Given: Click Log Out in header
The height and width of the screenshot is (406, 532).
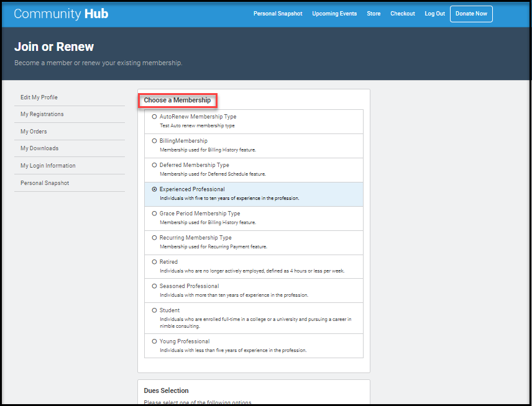Looking at the screenshot, I should point(435,14).
